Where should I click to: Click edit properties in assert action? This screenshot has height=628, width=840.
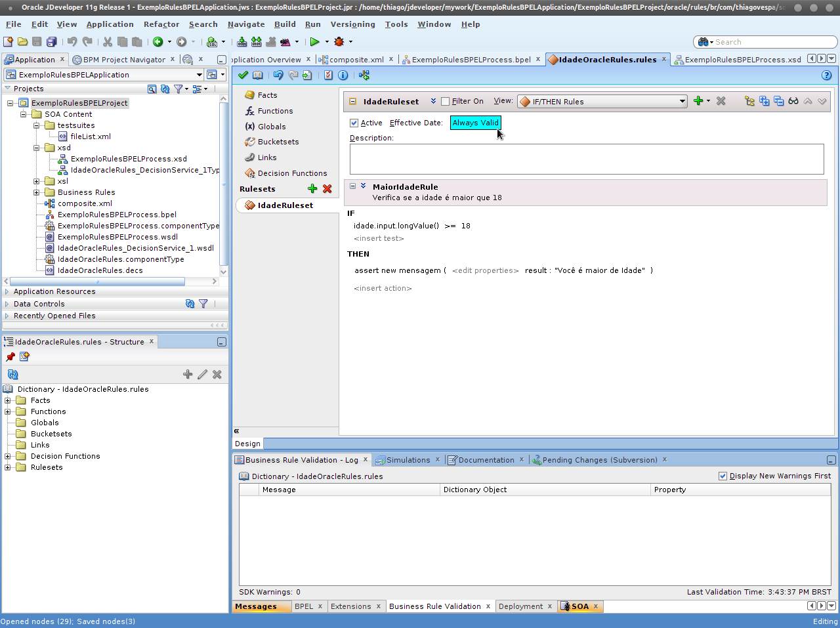pos(486,270)
